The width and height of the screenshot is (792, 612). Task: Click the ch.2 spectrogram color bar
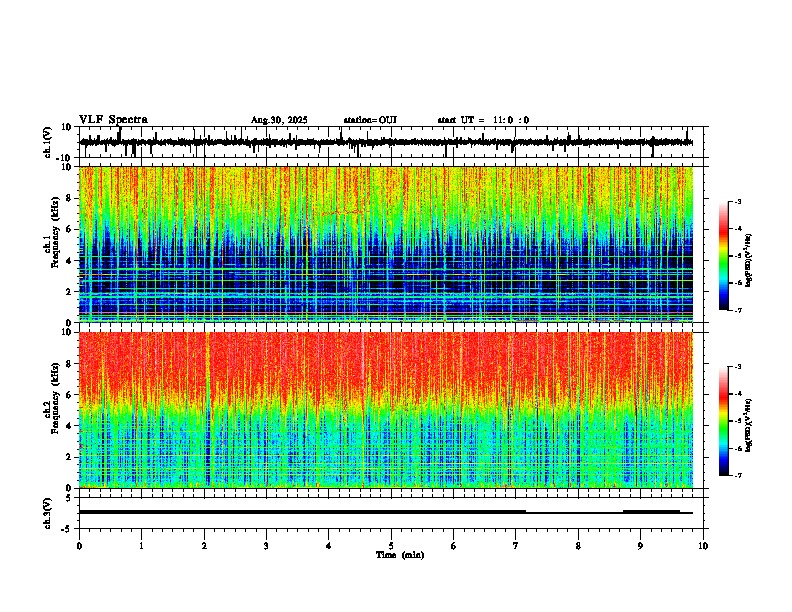tap(723, 421)
